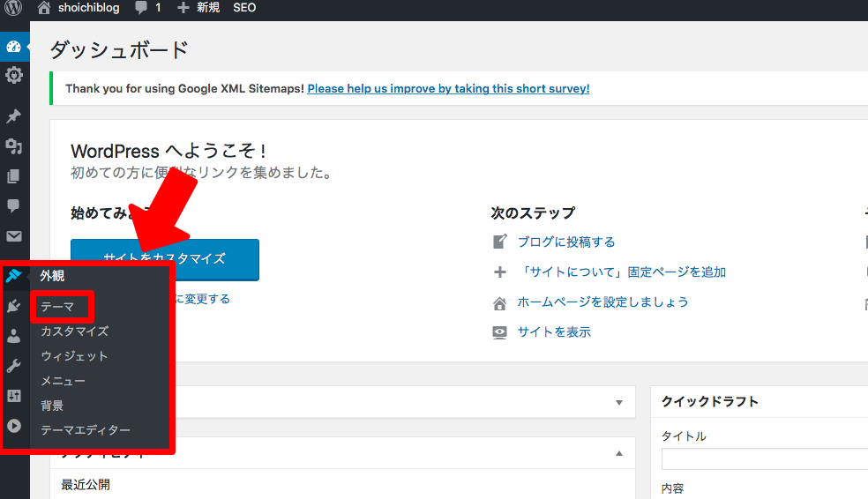Choose カスタマイズ in the appearance submenu

coord(75,331)
